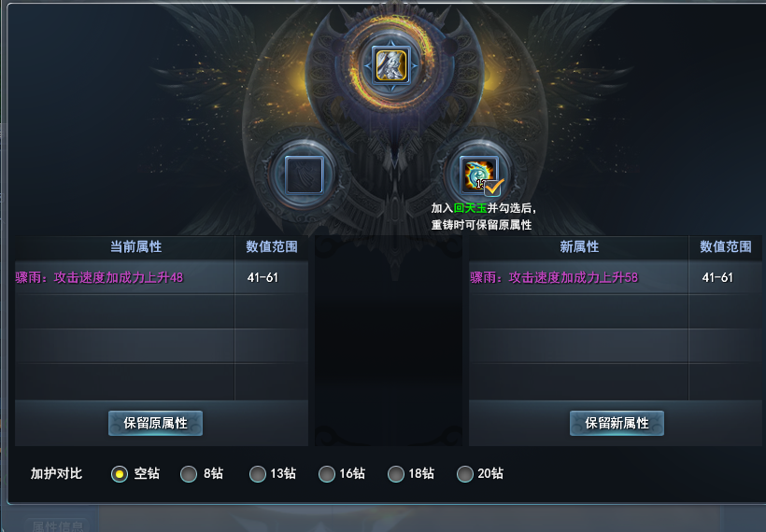
Task: Select the 16钻 radio option
Action: (327, 473)
